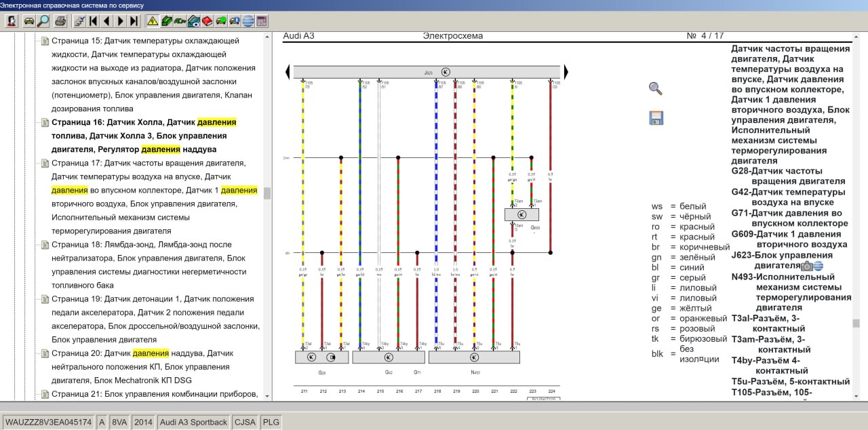Open Страница 17: Датчик частоты вращения
868x430 pixels.
[x=155, y=197]
